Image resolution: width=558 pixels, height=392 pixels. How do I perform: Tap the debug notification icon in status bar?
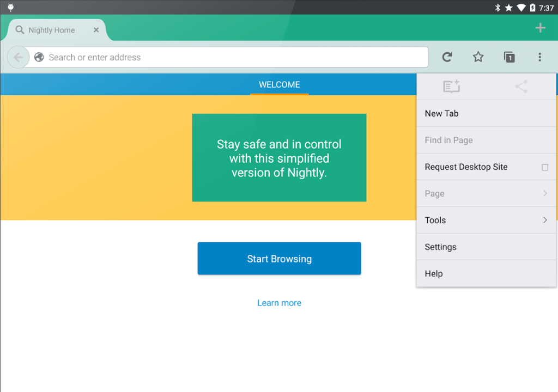coord(11,7)
